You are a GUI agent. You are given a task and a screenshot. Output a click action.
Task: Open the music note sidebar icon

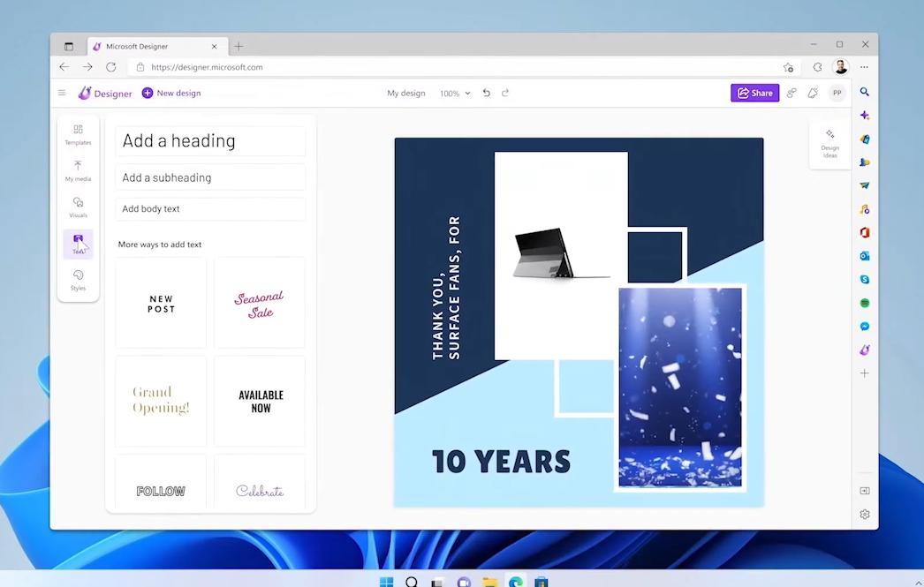[865, 209]
